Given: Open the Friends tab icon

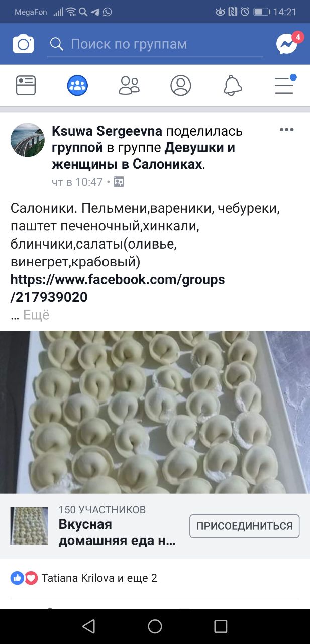Looking at the screenshot, I should tap(129, 86).
